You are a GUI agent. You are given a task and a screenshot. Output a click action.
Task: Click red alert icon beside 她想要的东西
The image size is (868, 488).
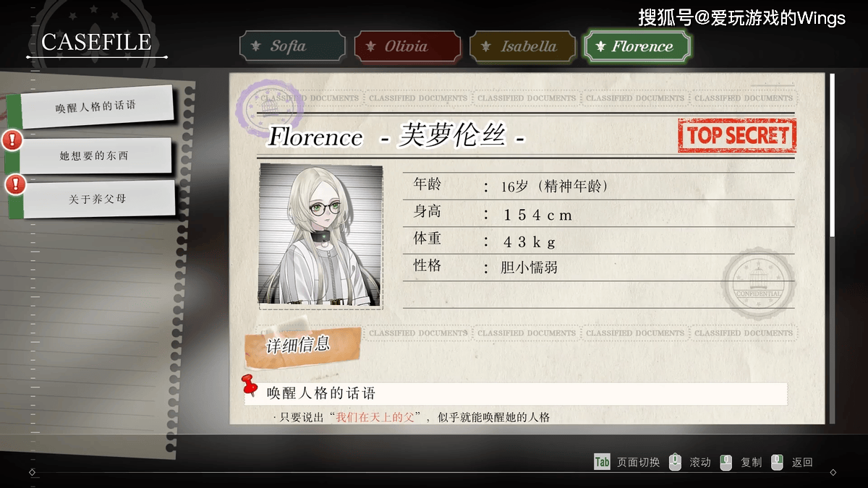pyautogui.click(x=12, y=140)
